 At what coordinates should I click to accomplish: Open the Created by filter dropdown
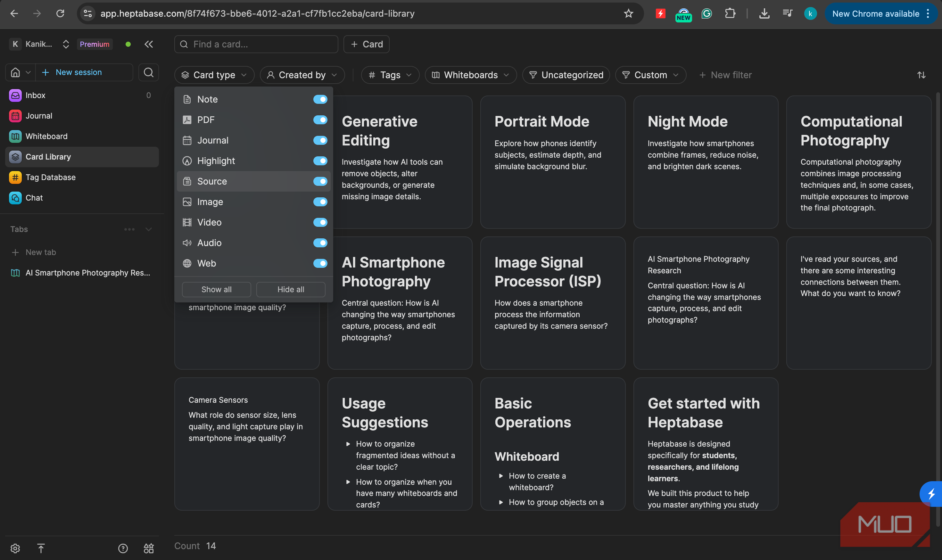302,75
